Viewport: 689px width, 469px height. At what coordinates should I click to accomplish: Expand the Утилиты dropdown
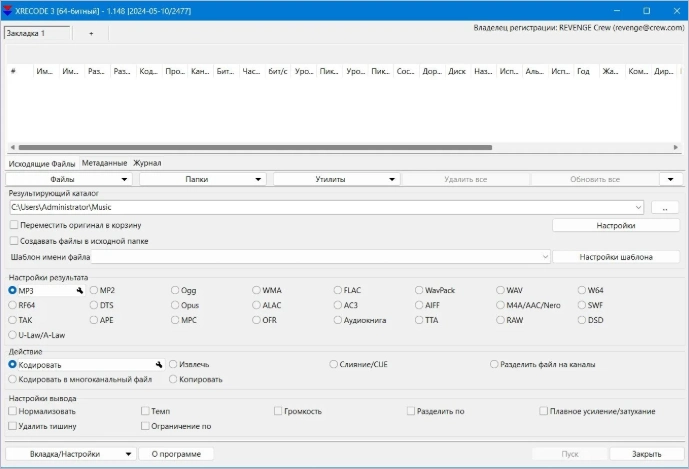[336, 179]
